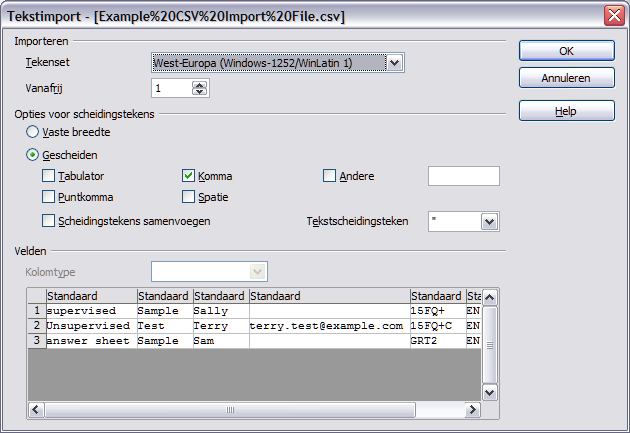Select the Standaard header above Sample column

click(x=165, y=296)
